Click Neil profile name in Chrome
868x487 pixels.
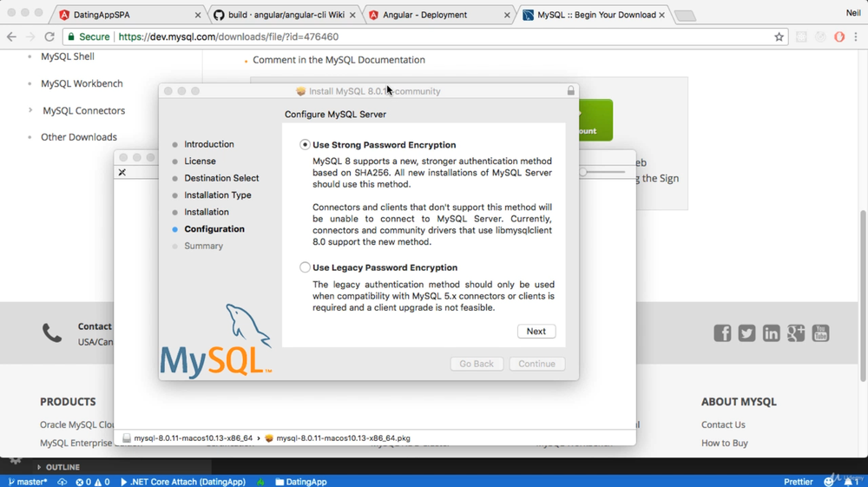tap(853, 13)
